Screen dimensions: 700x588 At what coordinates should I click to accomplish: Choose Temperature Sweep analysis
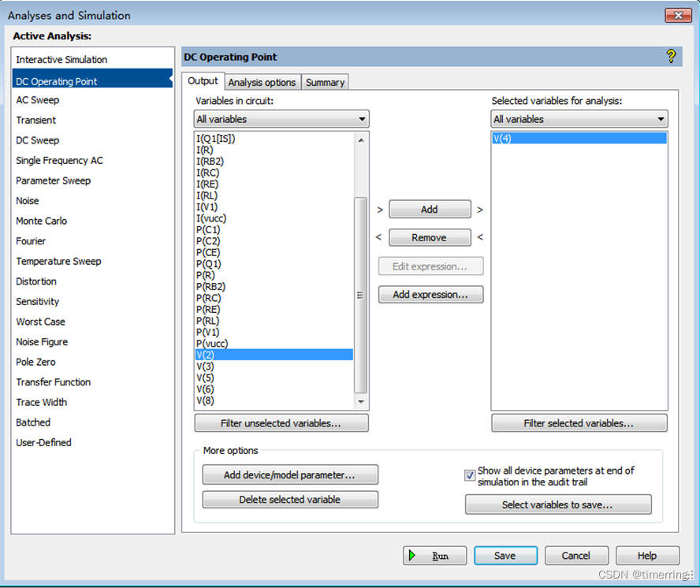click(x=92, y=261)
